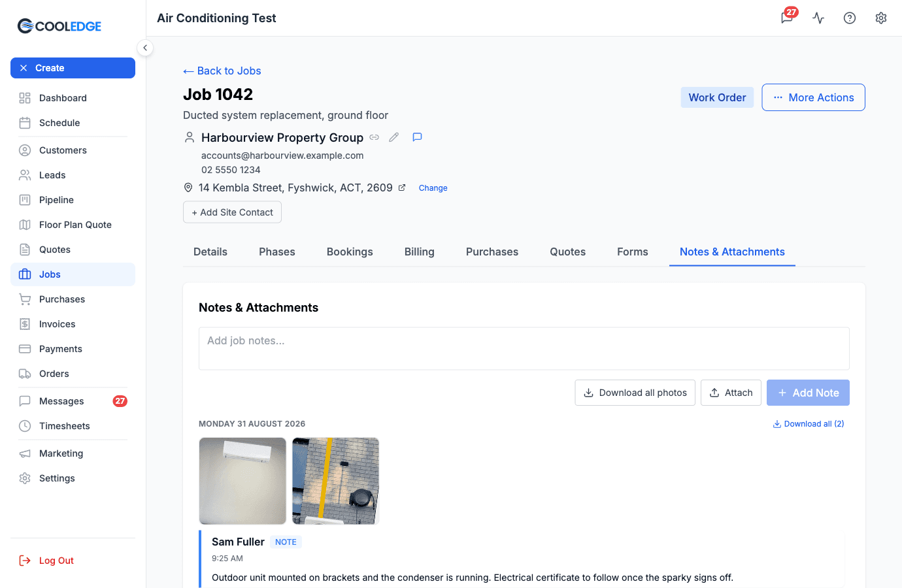Open Pipeline in the sidebar
The height and width of the screenshot is (588, 902).
pyautogui.click(x=73, y=200)
